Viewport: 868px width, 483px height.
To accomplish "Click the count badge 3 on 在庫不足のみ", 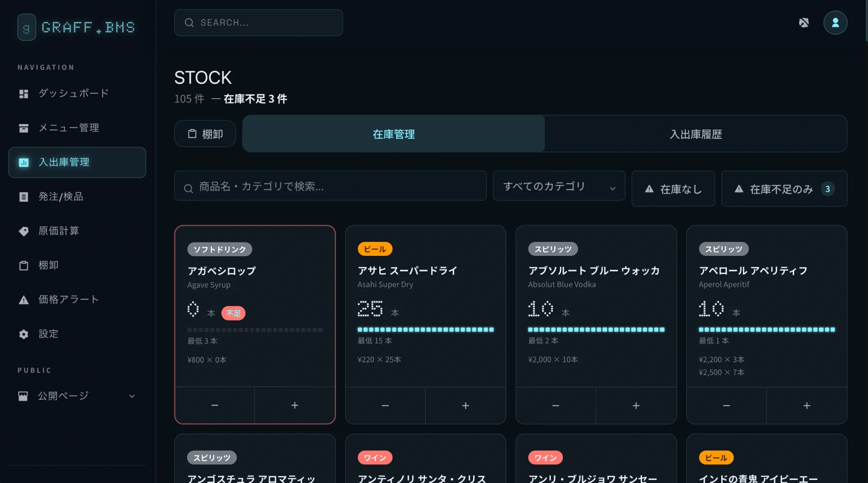I will (828, 189).
